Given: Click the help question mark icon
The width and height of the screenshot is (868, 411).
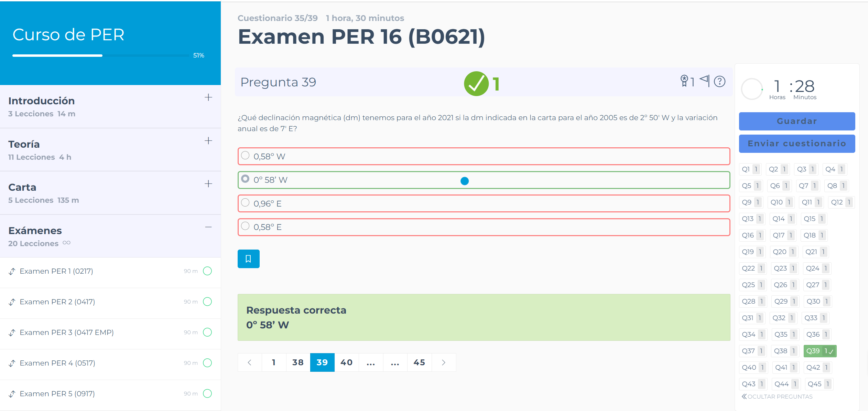Looking at the screenshot, I should coord(719,82).
